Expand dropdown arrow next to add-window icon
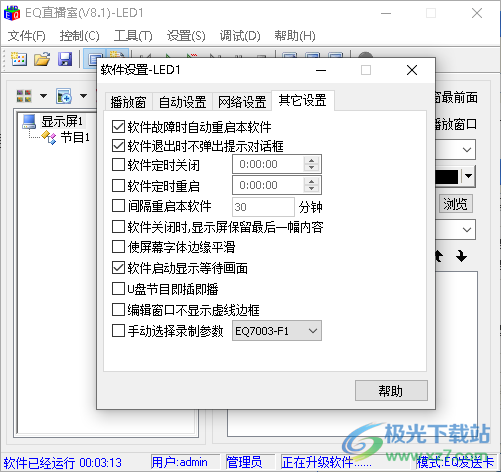This screenshot has width=501, height=472. pos(83,96)
